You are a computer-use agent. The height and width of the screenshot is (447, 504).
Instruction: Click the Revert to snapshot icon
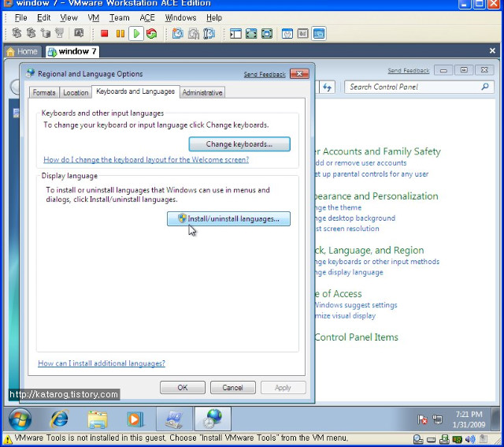click(193, 33)
